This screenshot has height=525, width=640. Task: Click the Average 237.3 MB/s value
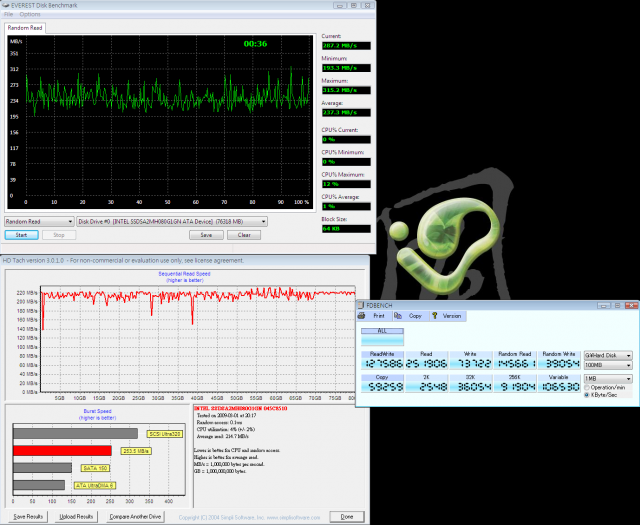point(346,112)
